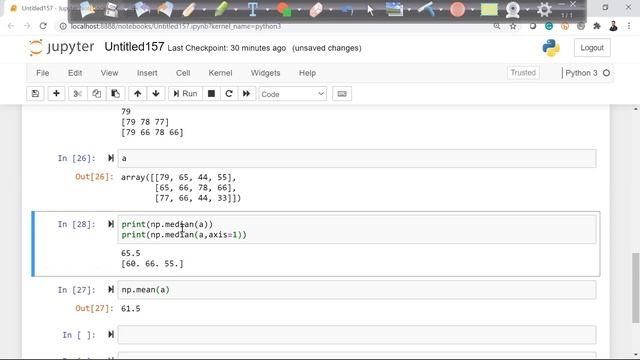Click the Python logo icon
The width and height of the screenshot is (640, 360).
pyautogui.click(x=551, y=48)
